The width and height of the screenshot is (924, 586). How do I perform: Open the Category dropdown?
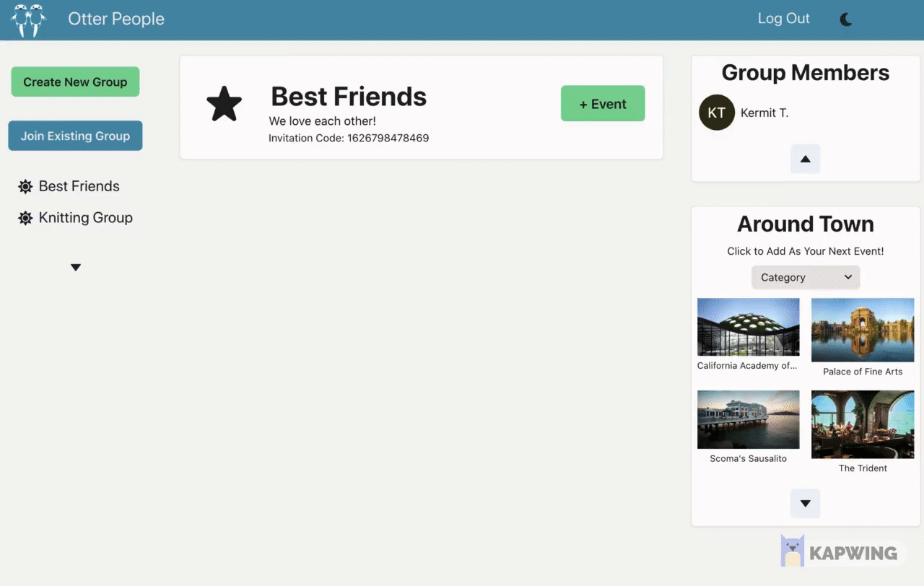[806, 277]
